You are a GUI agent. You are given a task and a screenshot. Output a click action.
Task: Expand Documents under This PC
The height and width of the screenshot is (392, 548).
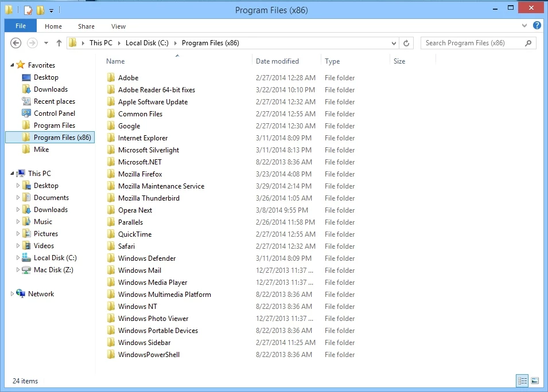pos(18,198)
